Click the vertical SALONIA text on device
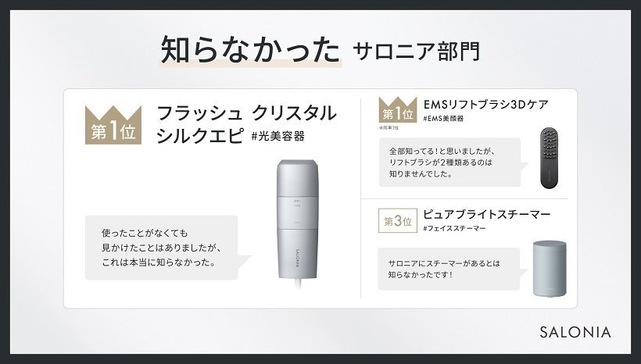This screenshot has height=364, width=641. pos(297,257)
